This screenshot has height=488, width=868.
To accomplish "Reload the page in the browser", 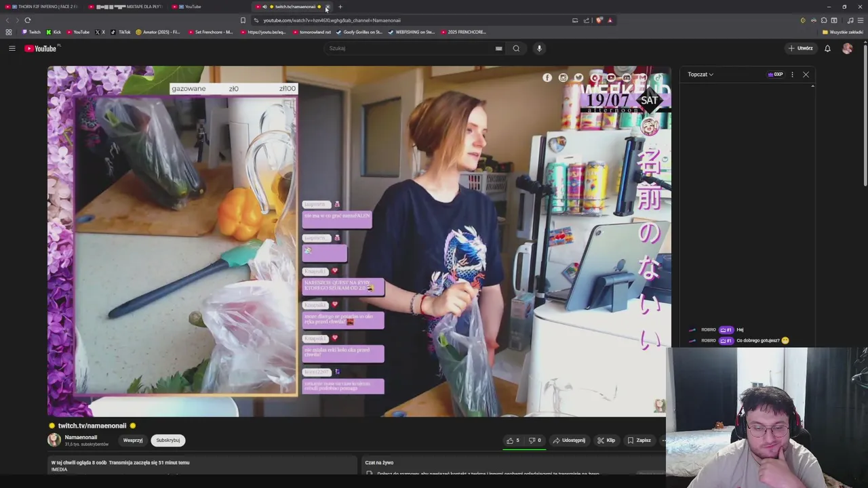I will tap(28, 20).
